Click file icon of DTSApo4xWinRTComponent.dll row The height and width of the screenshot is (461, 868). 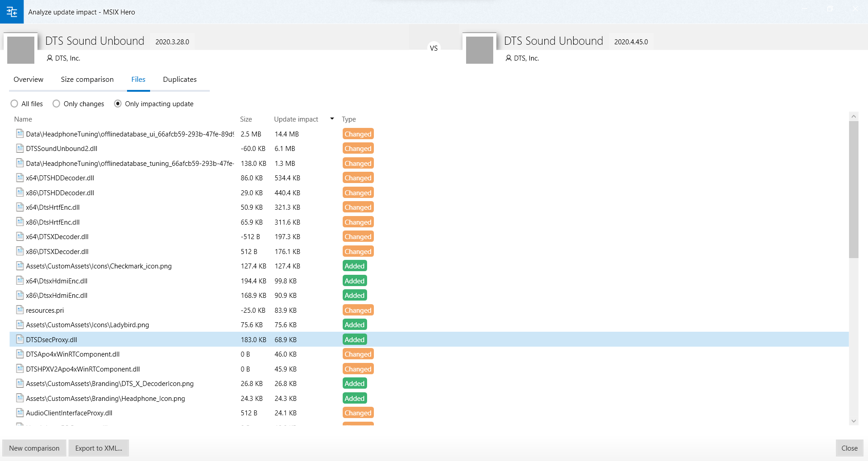(x=20, y=354)
